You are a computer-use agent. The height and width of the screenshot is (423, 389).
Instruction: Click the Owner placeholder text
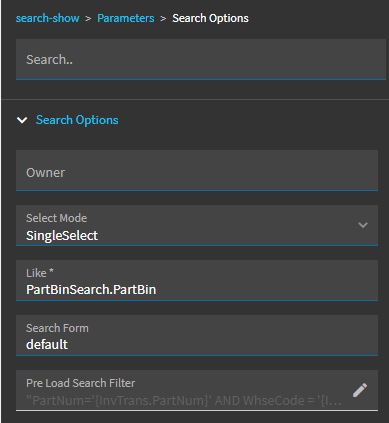click(46, 173)
